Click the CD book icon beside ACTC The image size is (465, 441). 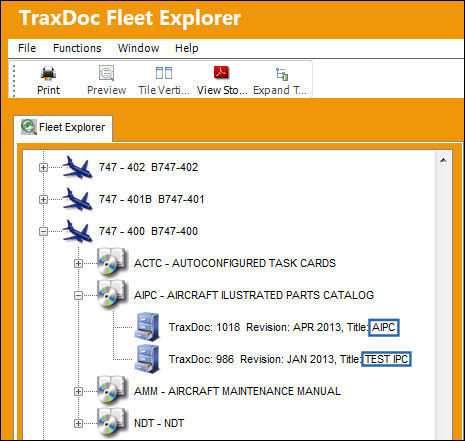tap(112, 262)
